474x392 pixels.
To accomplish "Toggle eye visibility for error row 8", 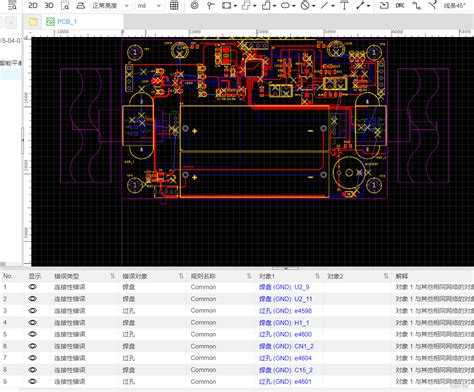I will tap(33, 370).
